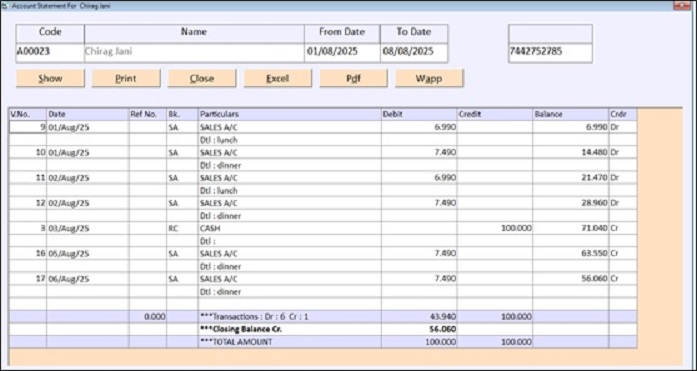
Task: Click the Crdr column header
Action: (623, 114)
